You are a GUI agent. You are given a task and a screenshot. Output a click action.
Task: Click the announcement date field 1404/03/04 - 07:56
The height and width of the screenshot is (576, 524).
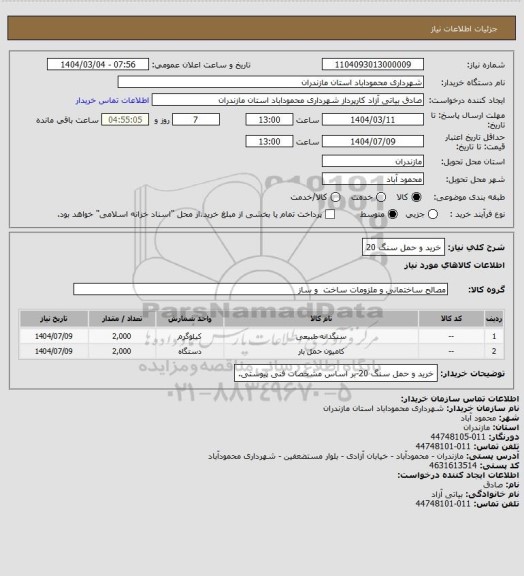tap(98, 65)
